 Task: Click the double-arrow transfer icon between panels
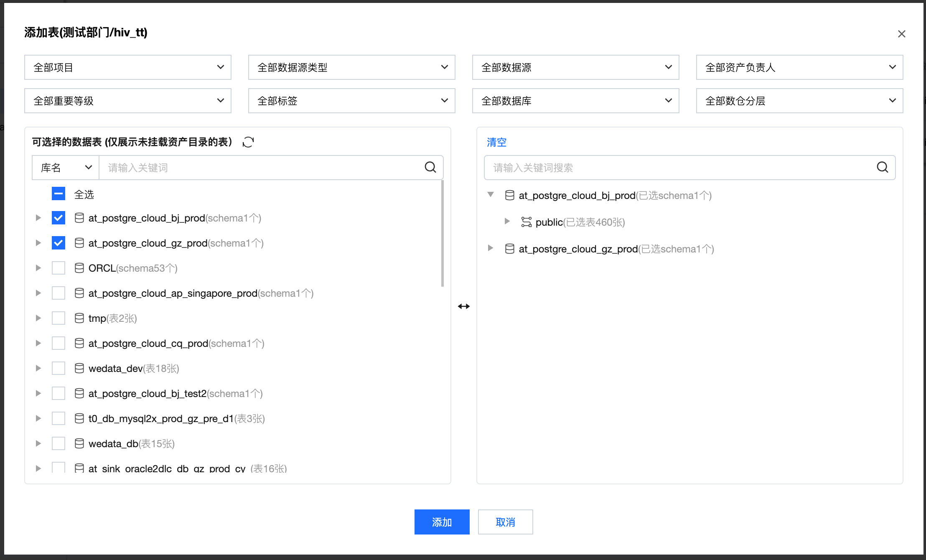(463, 306)
